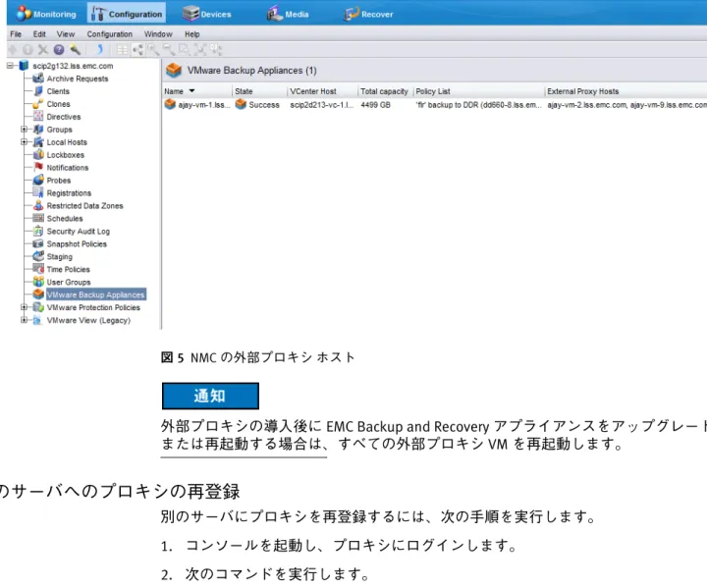This screenshot has width=707, height=588.
Task: Open the Window menu
Action: [158, 34]
